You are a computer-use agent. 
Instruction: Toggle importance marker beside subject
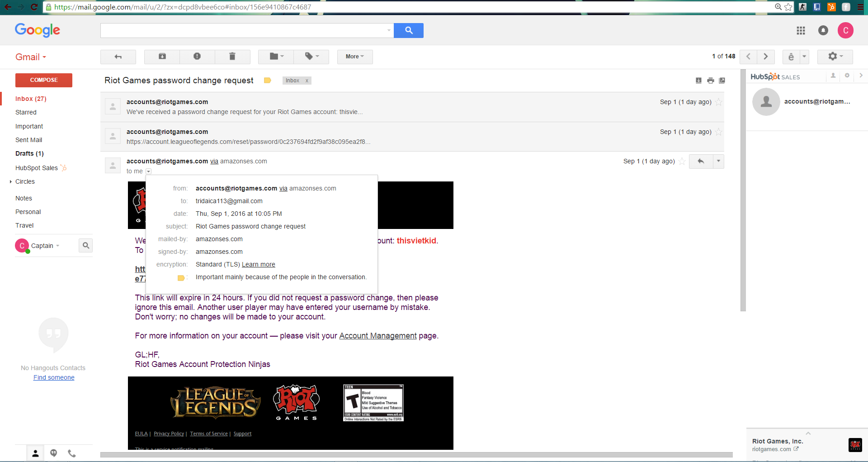point(268,81)
